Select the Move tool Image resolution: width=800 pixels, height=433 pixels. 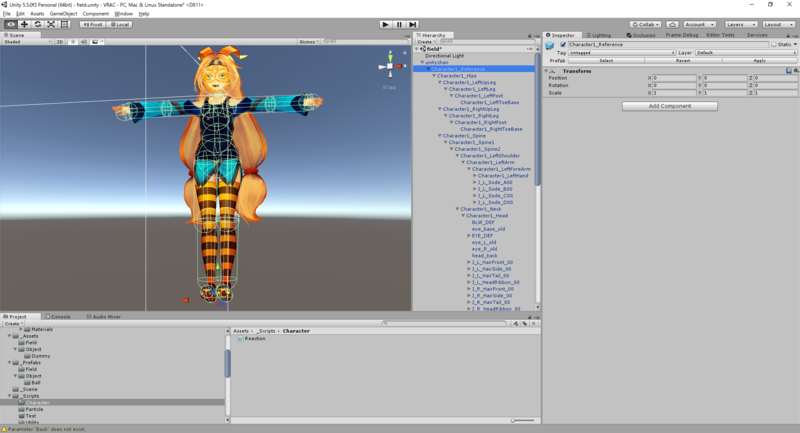point(24,24)
